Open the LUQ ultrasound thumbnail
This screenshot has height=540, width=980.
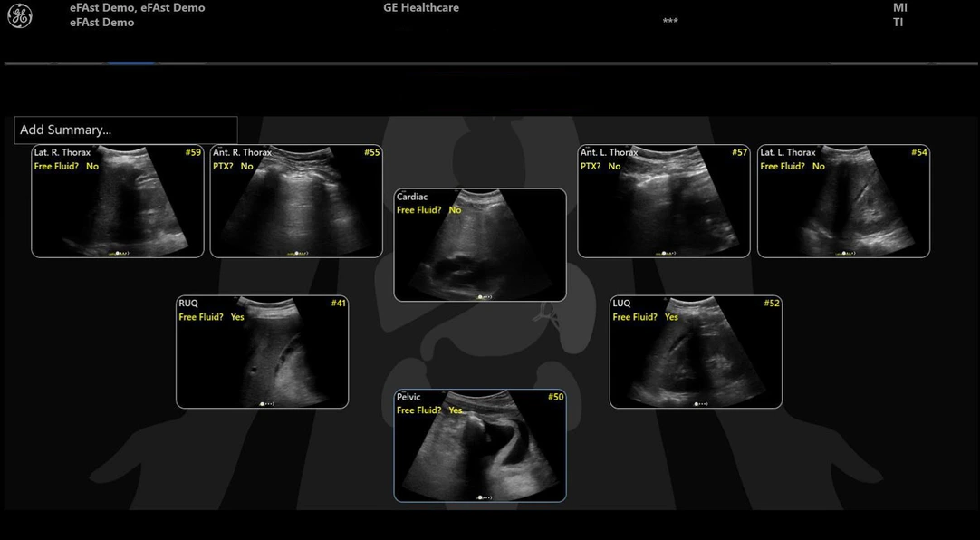[x=696, y=358]
